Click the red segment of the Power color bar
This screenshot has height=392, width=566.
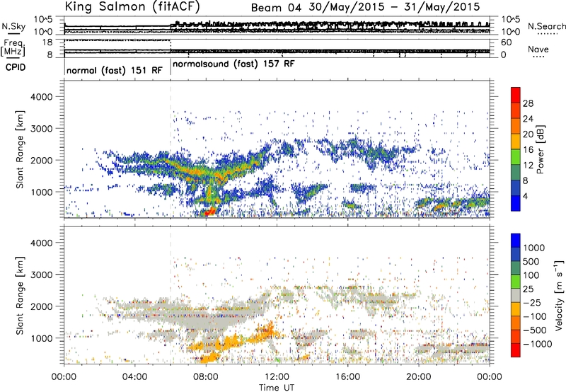pyautogui.click(x=516, y=95)
